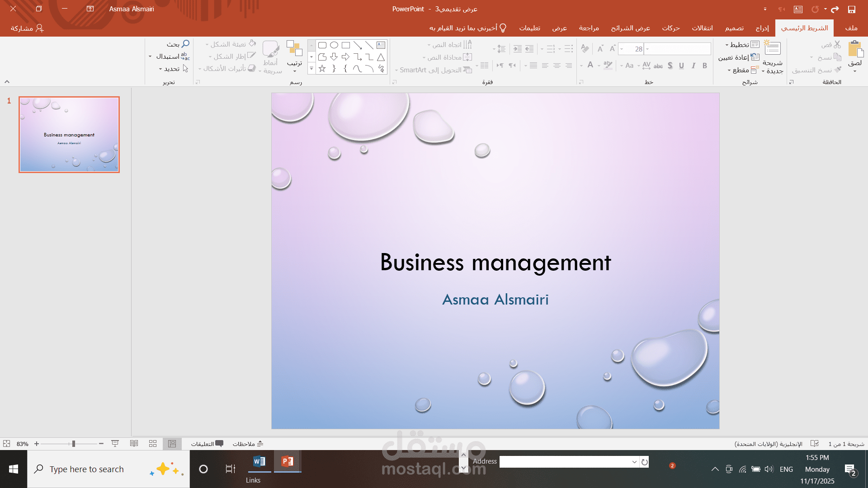Expand the shapes gallery more arrow
868x488 pixels.
311,69
